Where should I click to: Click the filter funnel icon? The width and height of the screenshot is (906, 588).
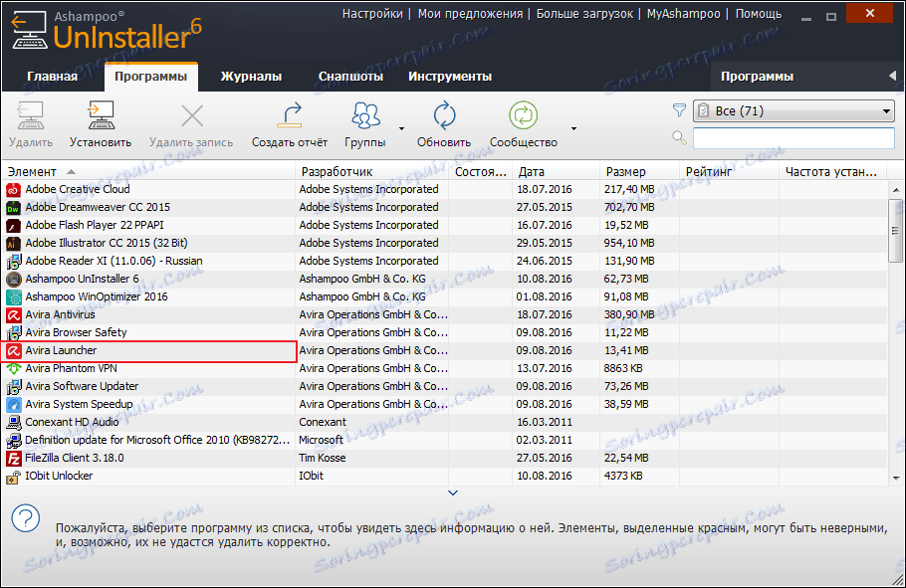click(x=679, y=109)
